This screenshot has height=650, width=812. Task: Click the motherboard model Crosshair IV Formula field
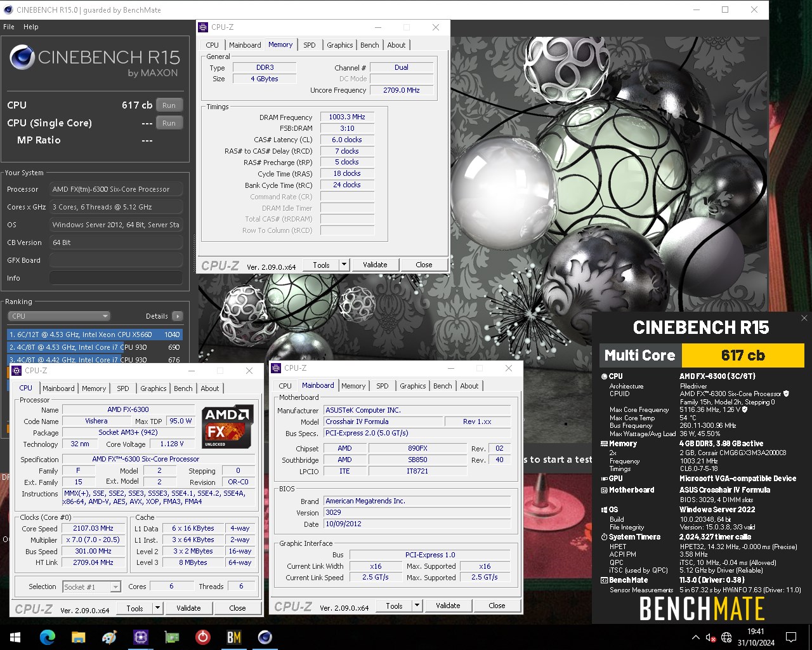[x=383, y=421]
